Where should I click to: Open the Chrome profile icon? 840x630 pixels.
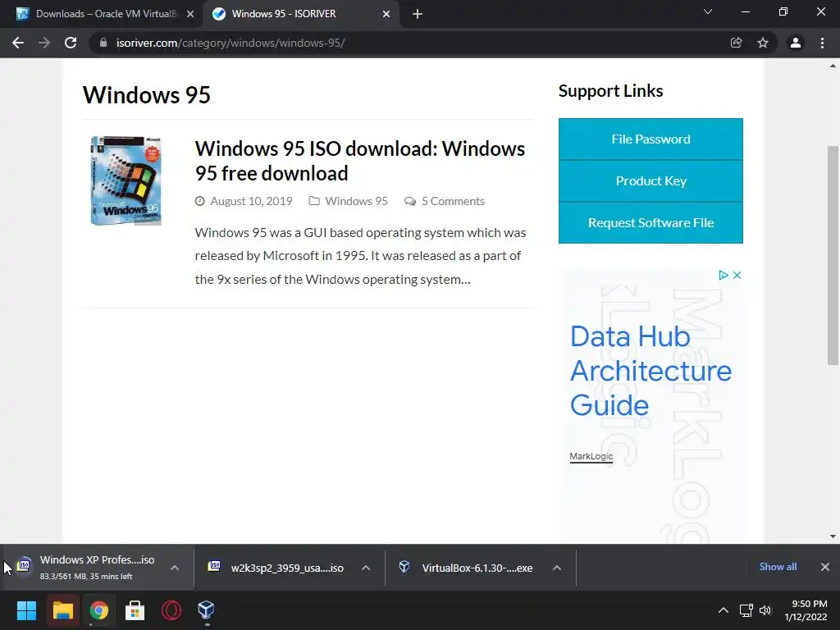click(796, 43)
